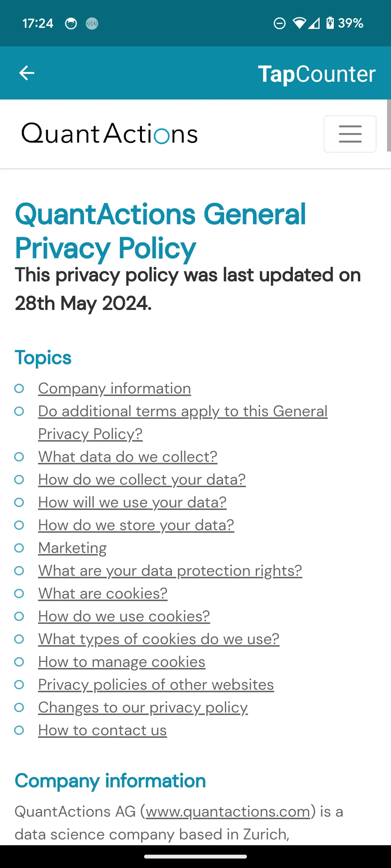Open 'Changes to our privacy policy' link
The image size is (391, 868).
143,707
